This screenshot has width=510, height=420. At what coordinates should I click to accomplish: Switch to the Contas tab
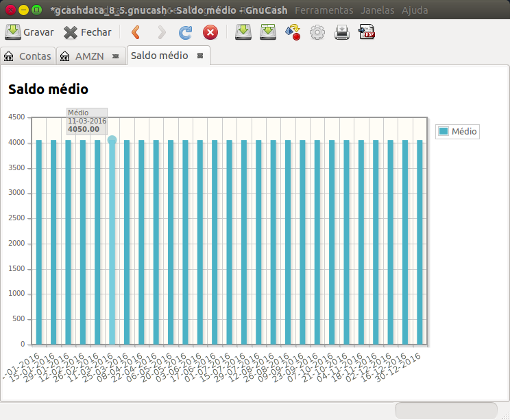28,56
